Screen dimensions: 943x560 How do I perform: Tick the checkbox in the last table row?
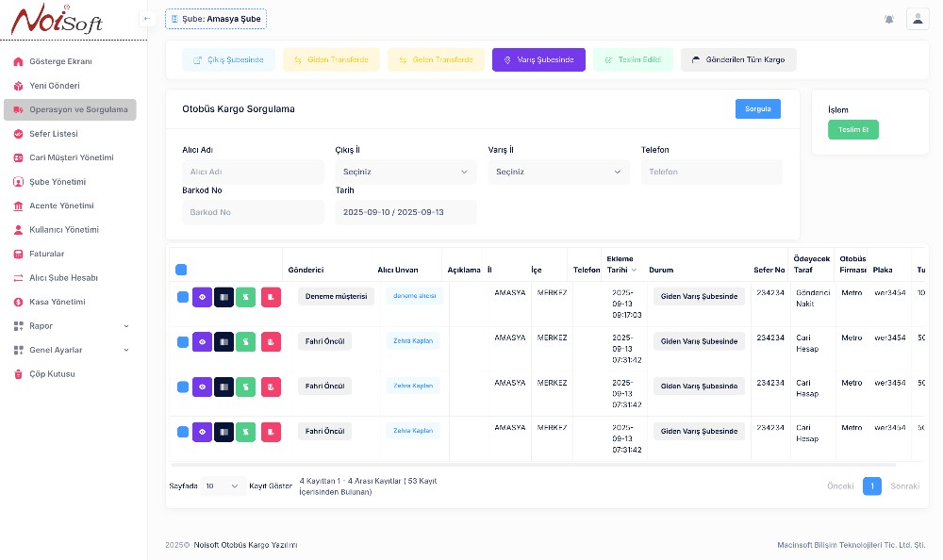(183, 432)
